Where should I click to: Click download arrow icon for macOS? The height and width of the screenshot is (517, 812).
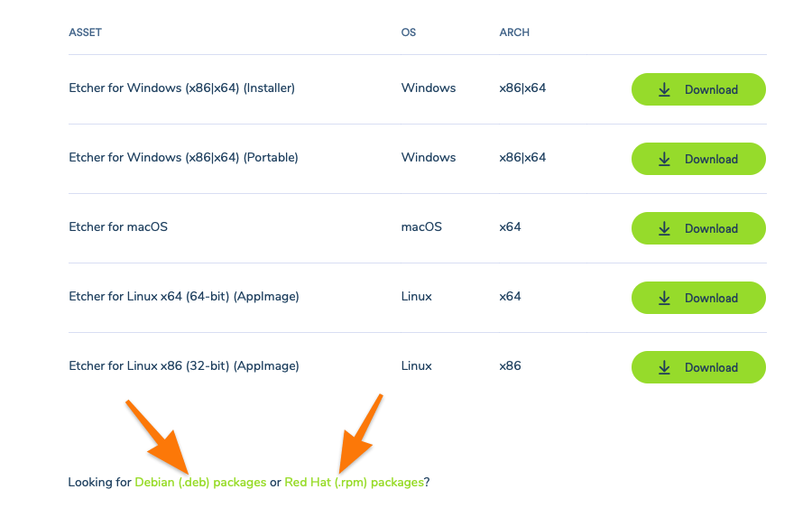(x=664, y=228)
